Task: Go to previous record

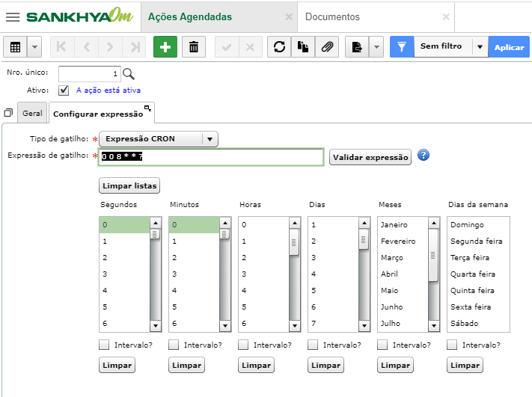Action: (x=87, y=47)
